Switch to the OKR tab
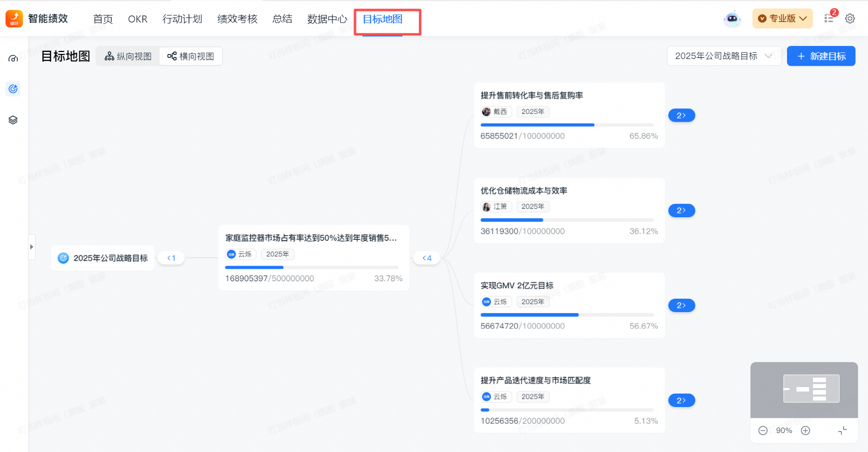Viewport: 868px width, 452px height. click(137, 19)
